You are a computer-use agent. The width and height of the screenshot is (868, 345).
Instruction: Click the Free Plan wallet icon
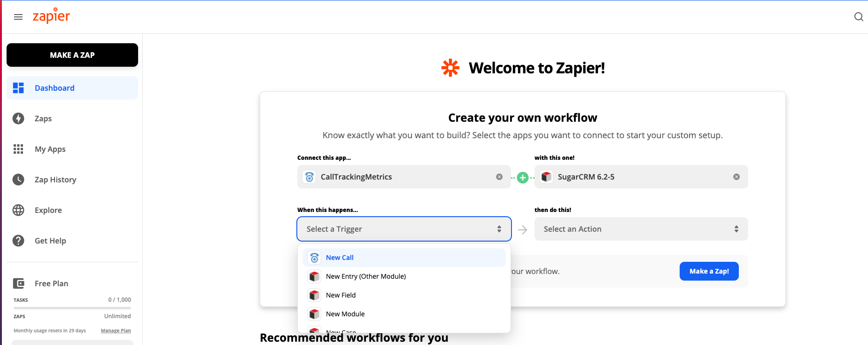(18, 283)
